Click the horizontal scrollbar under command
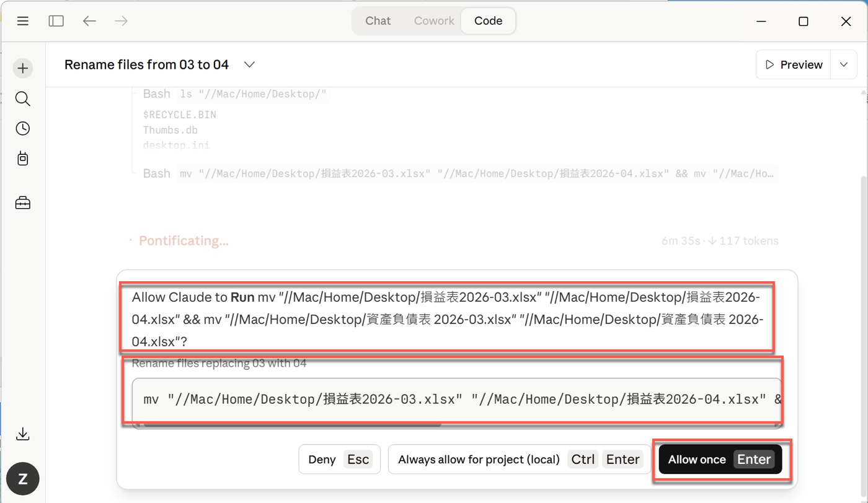The width and height of the screenshot is (868, 503). coord(291,425)
